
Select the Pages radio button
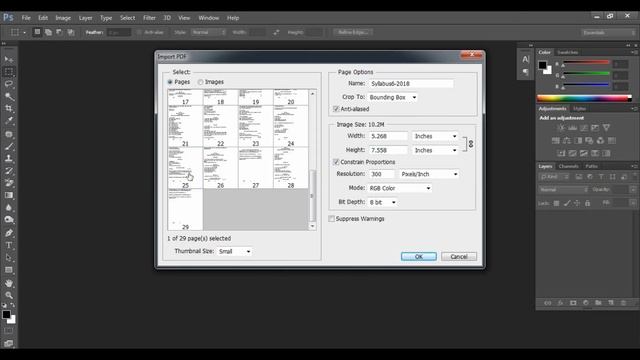tap(170, 82)
